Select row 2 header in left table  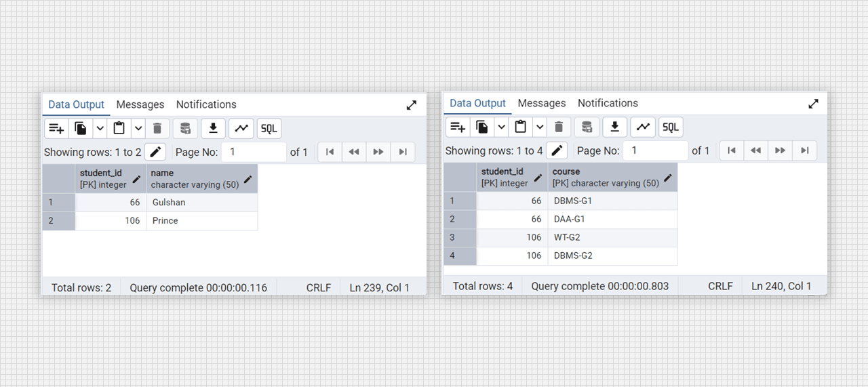click(59, 220)
